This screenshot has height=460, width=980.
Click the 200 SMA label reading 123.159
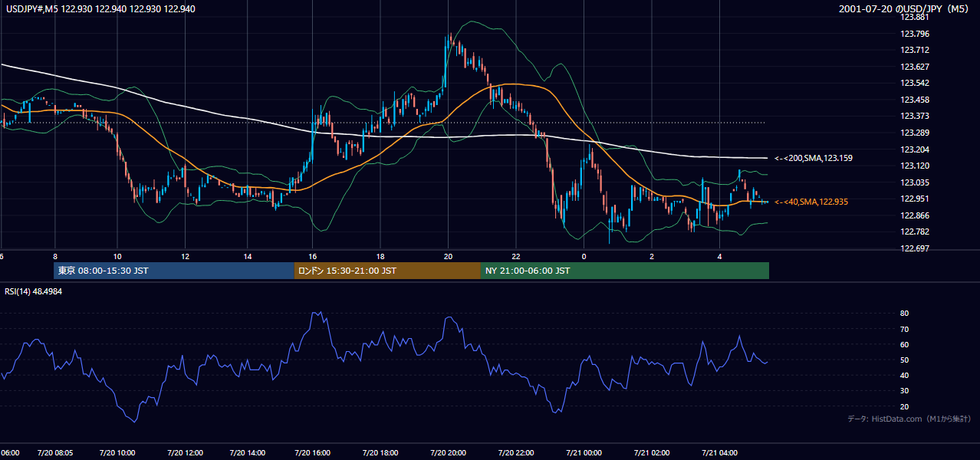[x=814, y=158]
